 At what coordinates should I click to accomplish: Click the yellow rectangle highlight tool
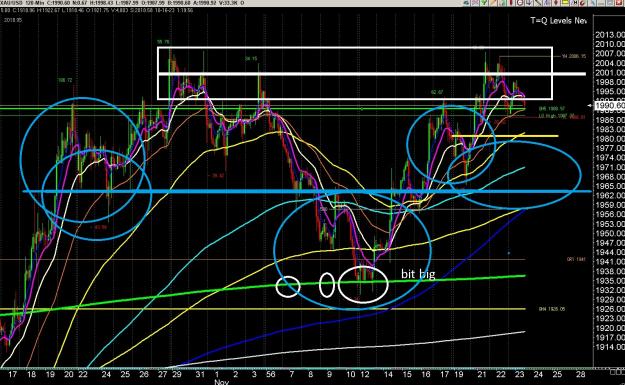[565, 2]
